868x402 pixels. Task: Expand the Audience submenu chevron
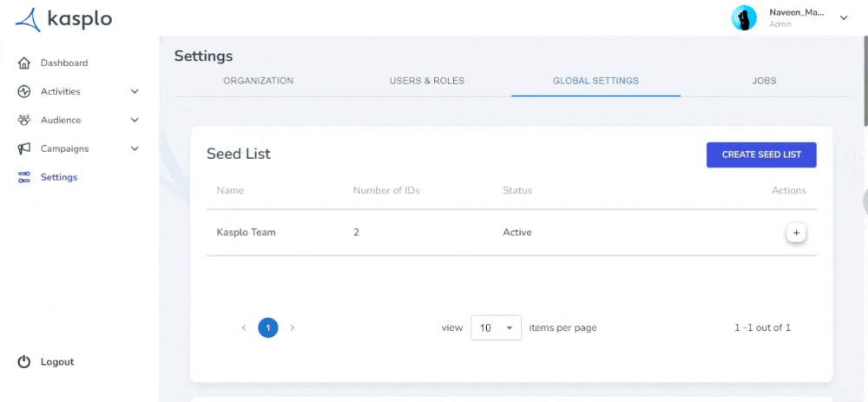pyautogui.click(x=135, y=120)
